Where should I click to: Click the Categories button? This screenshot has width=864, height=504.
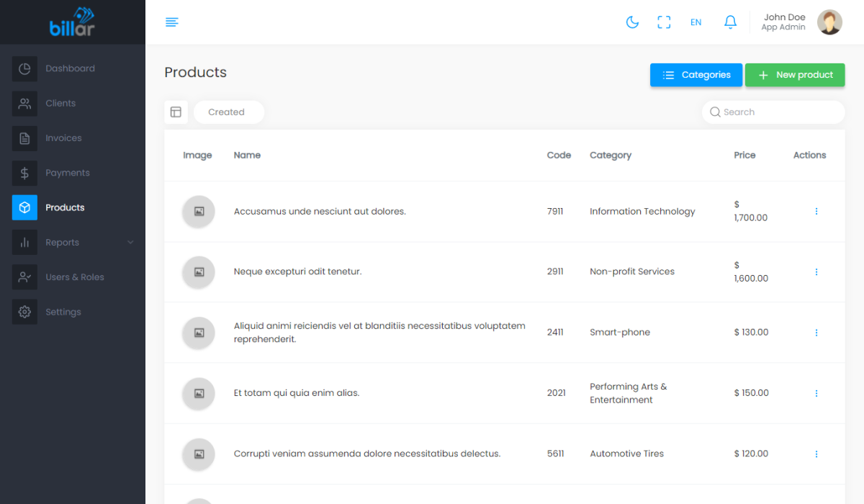pyautogui.click(x=696, y=75)
